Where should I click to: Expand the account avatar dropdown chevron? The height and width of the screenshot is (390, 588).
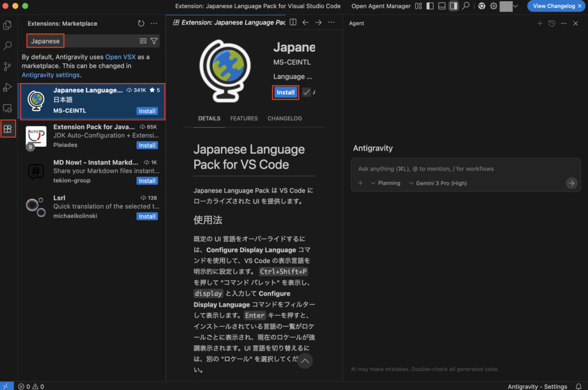click(515, 6)
